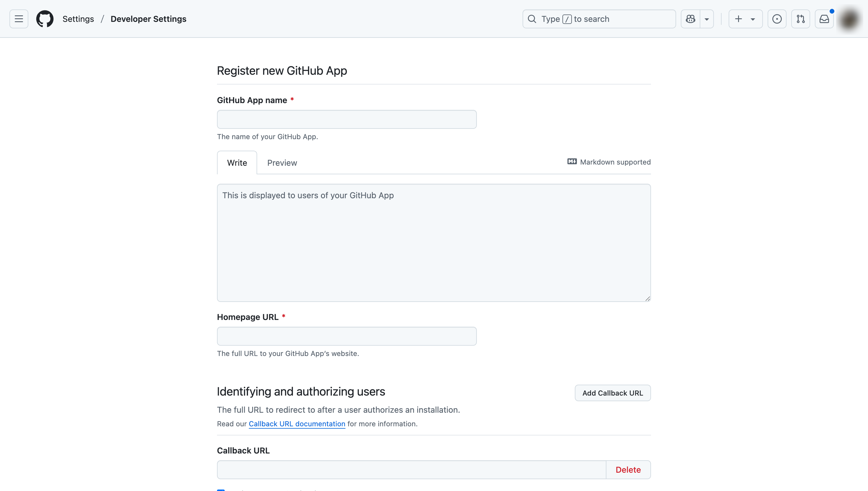
Task: Select the Write tab
Action: click(x=237, y=163)
